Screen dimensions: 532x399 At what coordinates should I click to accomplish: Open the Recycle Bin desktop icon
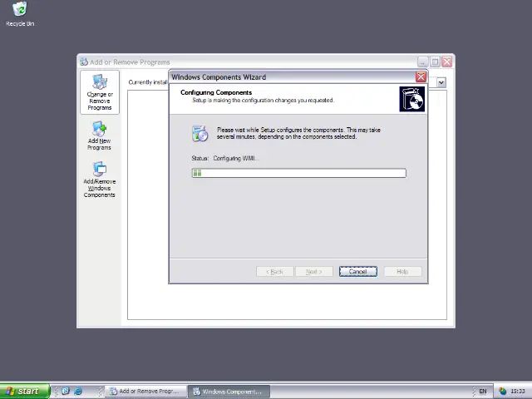pyautogui.click(x=20, y=14)
